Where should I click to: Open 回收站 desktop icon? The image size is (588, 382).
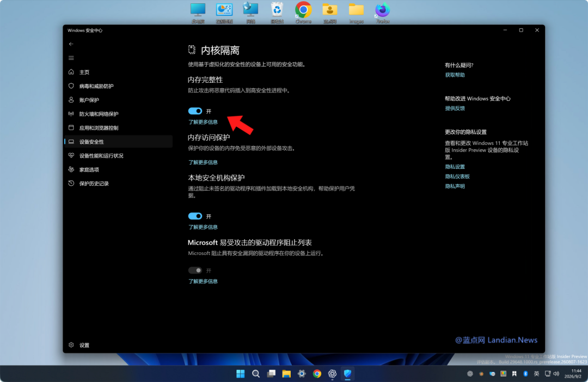[x=277, y=13]
